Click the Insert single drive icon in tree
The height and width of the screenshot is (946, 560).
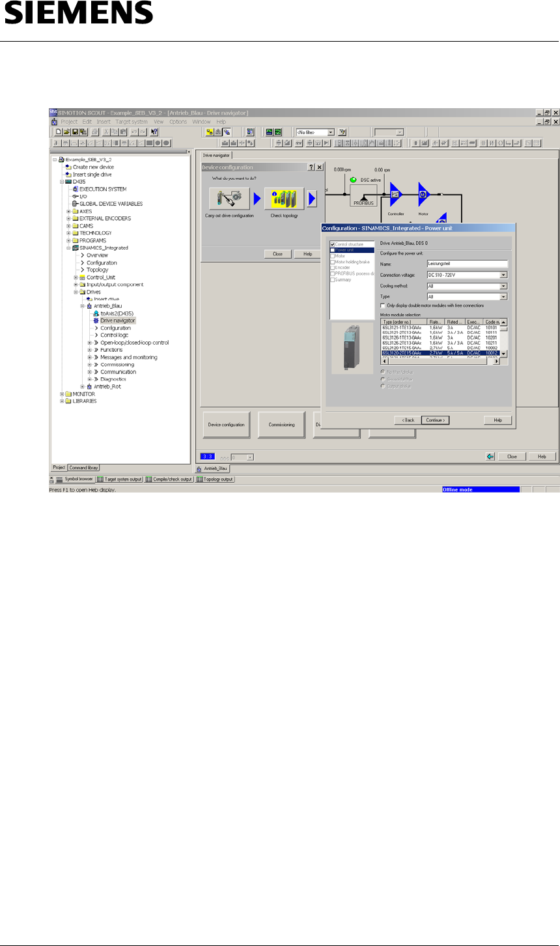click(68, 175)
